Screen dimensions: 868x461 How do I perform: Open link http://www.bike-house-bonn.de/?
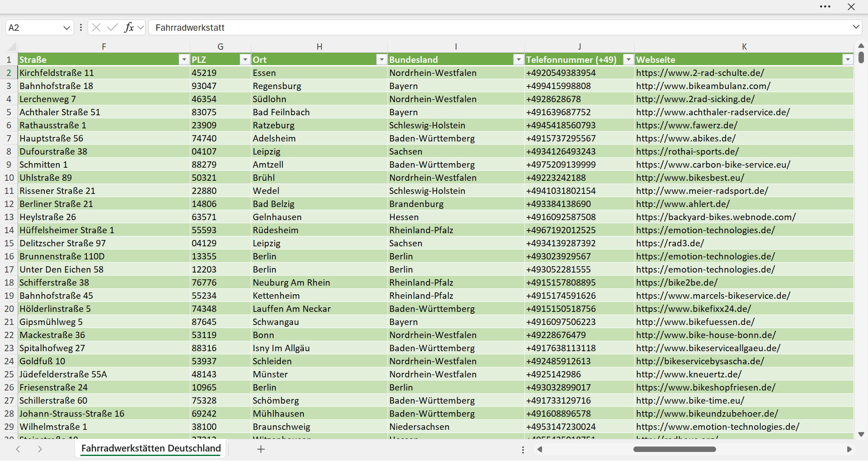coord(706,335)
